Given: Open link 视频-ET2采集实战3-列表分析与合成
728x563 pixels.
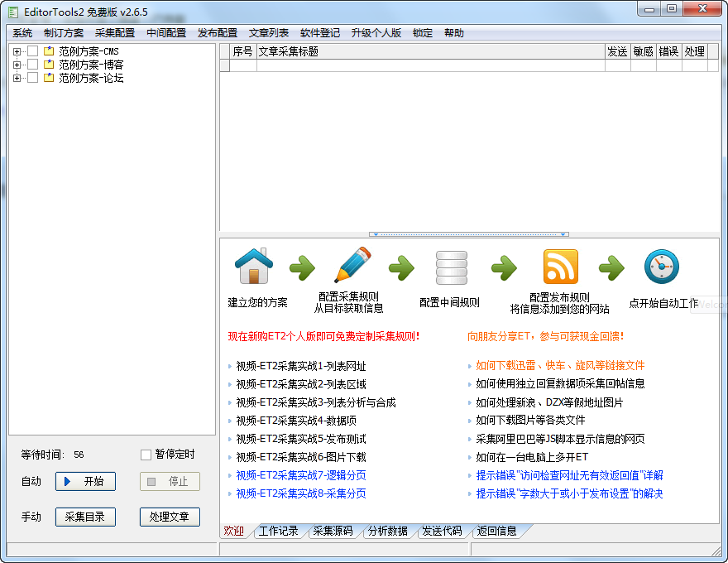Looking at the screenshot, I should click(316, 402).
